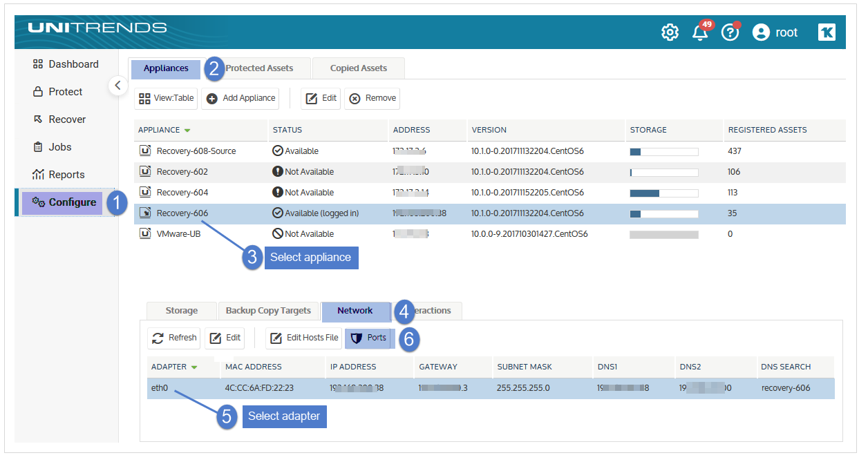Select the VMware-UB appliance row
868x462 pixels.
(x=490, y=234)
